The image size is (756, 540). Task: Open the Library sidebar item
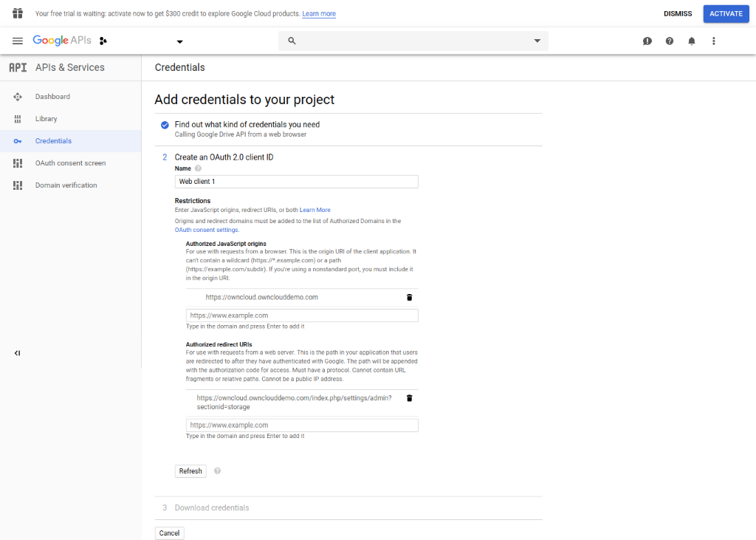tap(46, 119)
